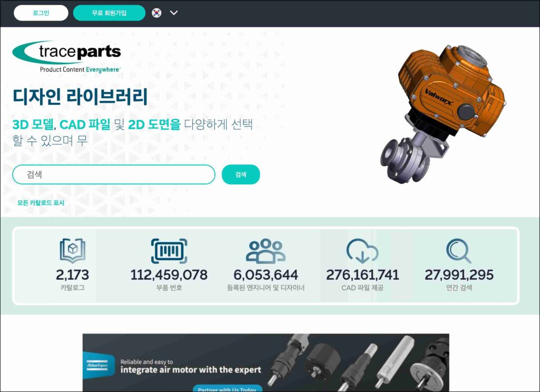Click the 27,991,295 연간 검색 statistic

459,275
